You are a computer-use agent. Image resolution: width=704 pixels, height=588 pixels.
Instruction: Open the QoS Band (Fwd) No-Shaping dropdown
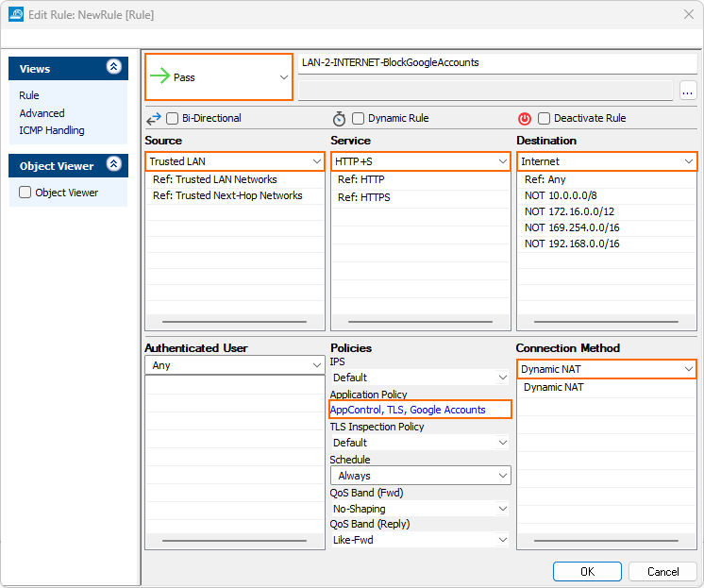(x=420, y=509)
